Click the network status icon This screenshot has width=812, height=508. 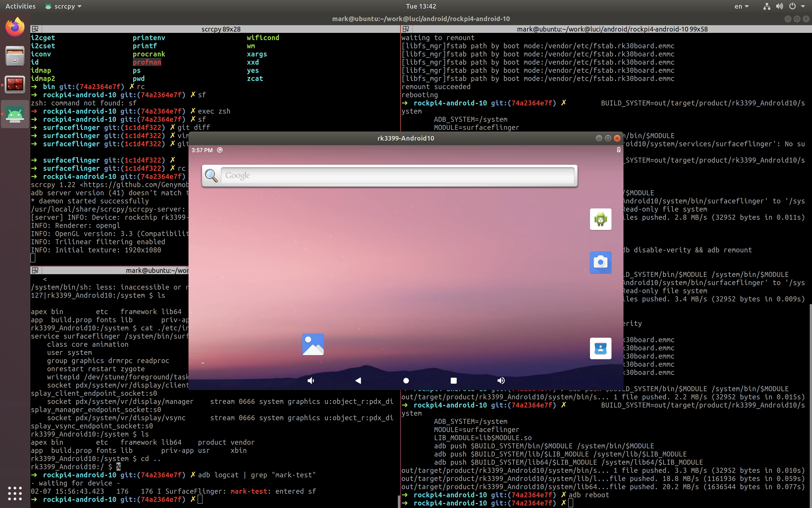coord(767,6)
